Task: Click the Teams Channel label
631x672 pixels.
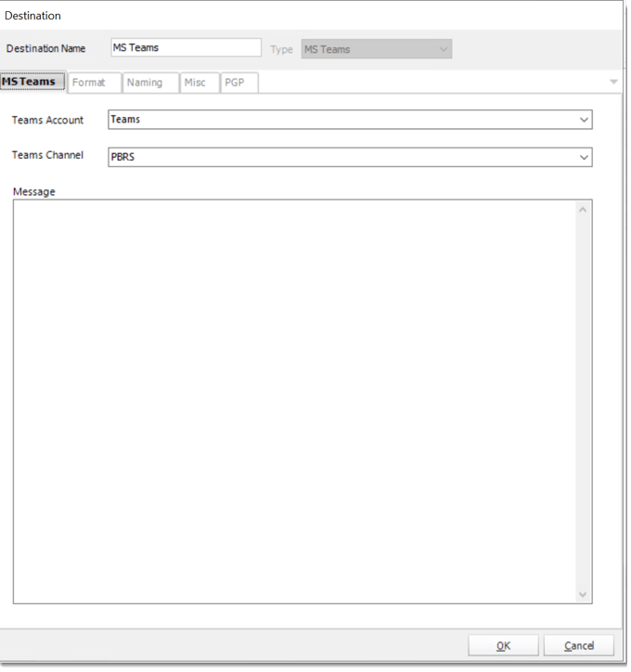Action: click(47, 155)
